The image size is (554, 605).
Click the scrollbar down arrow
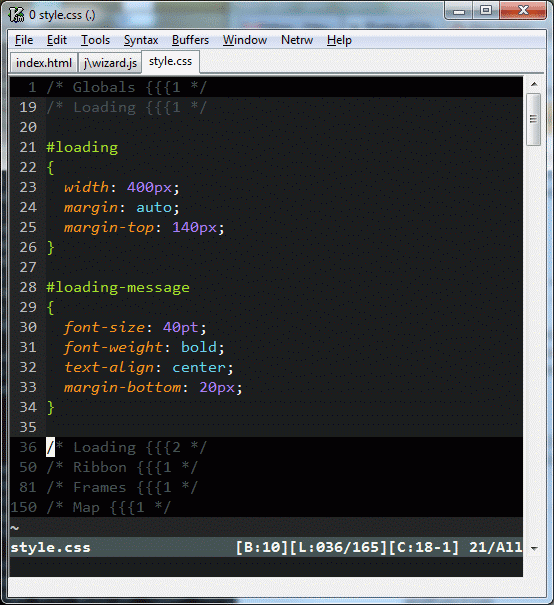534,548
